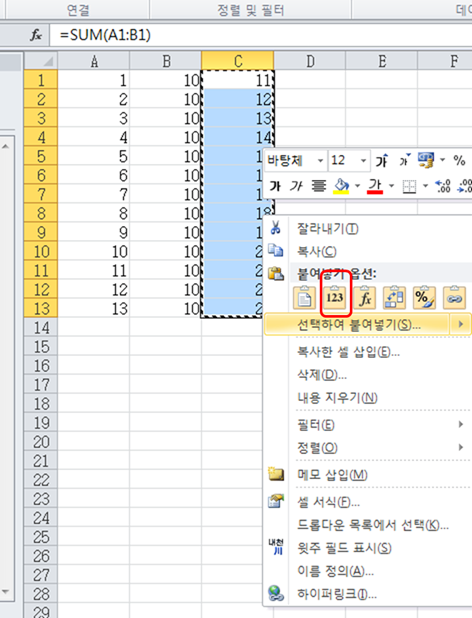Click the left pane scroll-up arrow

[x=6, y=146]
